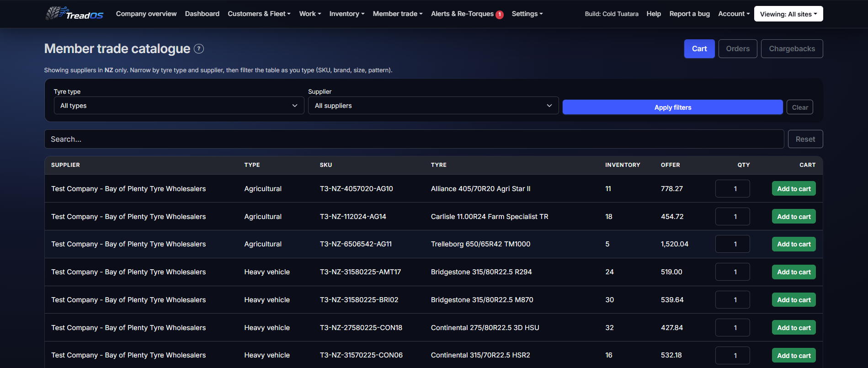Click the TYRE column header
The image size is (868, 368).
coord(439,165)
